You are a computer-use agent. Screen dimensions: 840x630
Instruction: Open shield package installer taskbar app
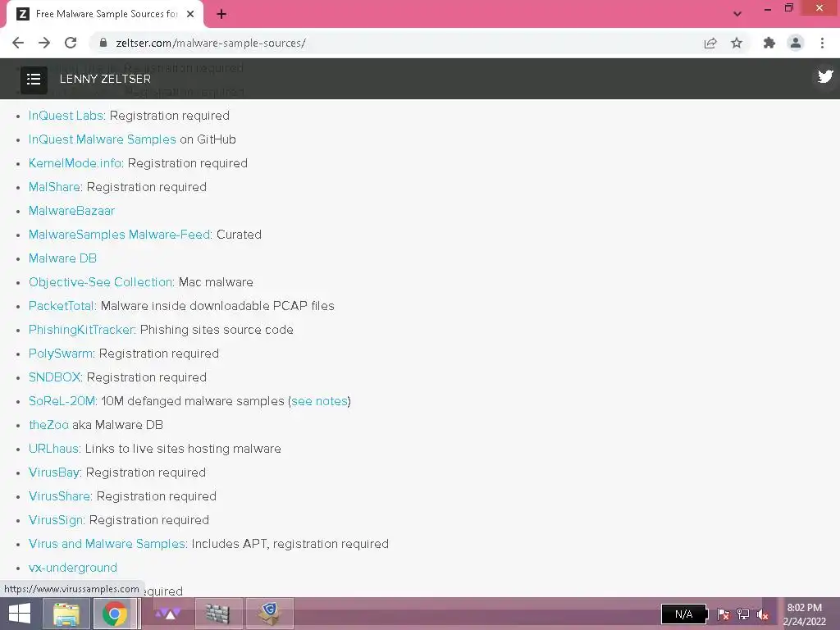point(270,614)
